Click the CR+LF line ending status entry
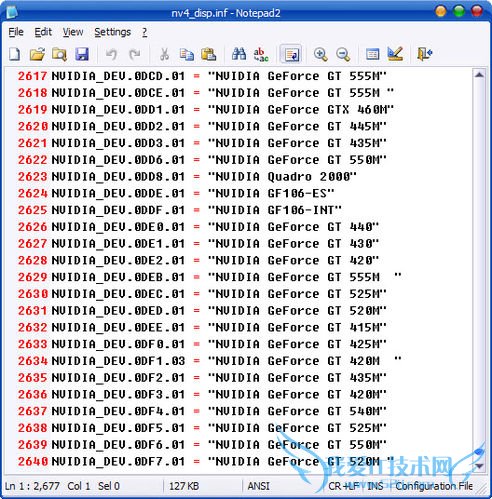Viewport: 492px width, 499px height. click(345, 486)
